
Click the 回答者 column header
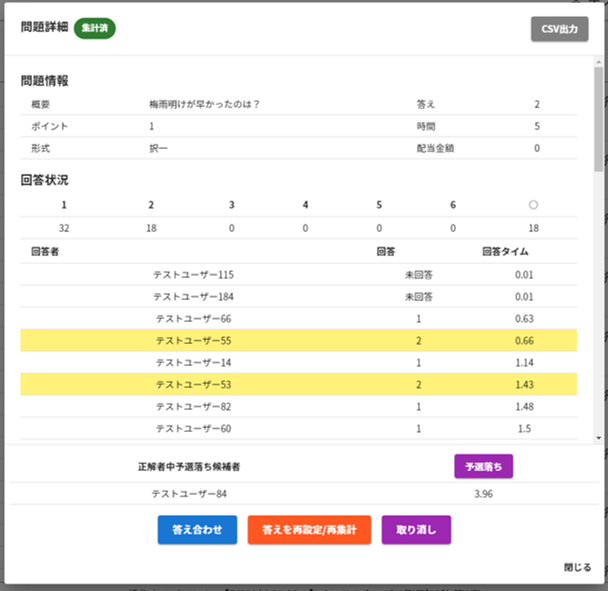tap(45, 251)
